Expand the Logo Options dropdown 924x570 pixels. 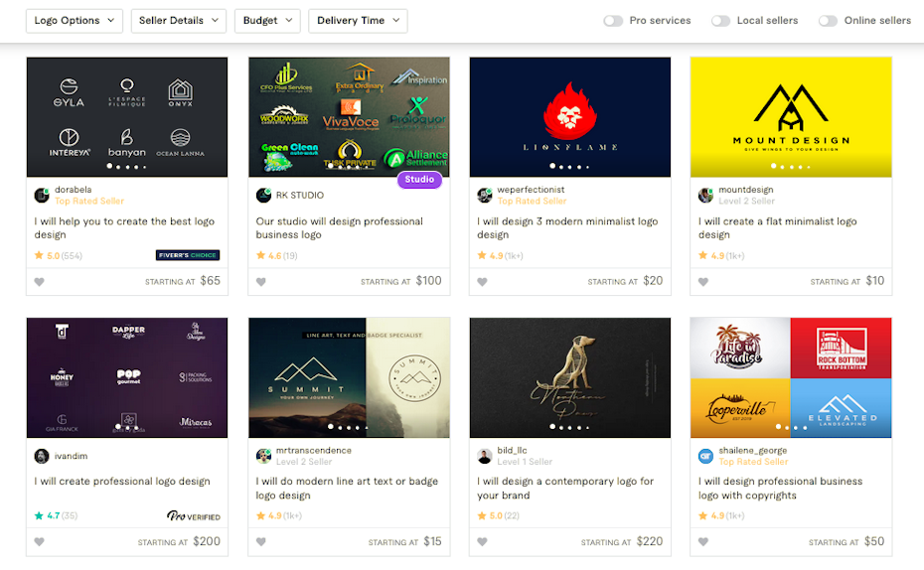(x=75, y=21)
